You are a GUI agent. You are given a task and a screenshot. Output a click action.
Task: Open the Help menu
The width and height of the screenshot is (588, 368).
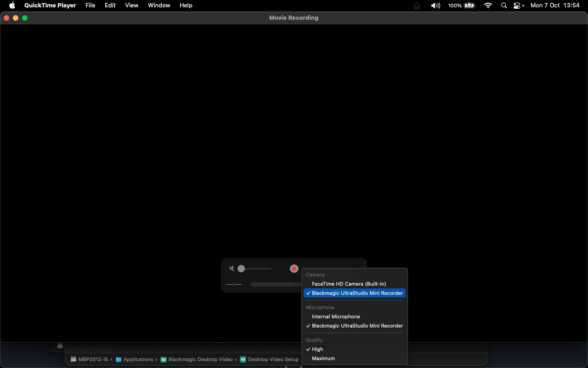186,6
